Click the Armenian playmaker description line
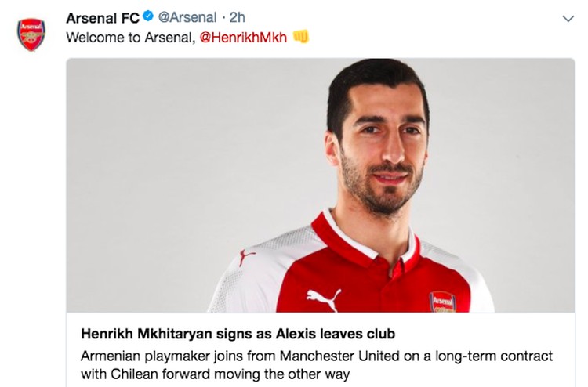 (x=317, y=356)
